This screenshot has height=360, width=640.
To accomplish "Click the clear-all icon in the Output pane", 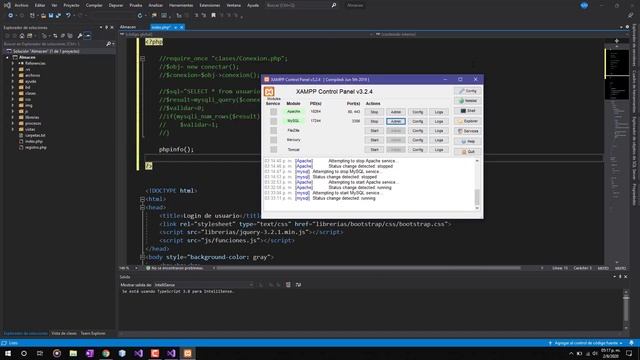I will pos(288,284).
